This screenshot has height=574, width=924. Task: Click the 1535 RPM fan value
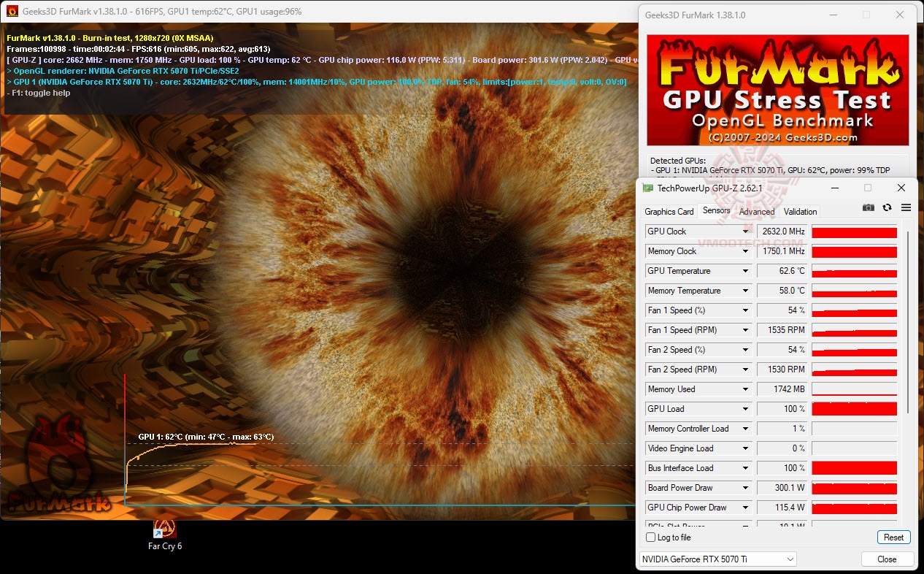point(782,330)
